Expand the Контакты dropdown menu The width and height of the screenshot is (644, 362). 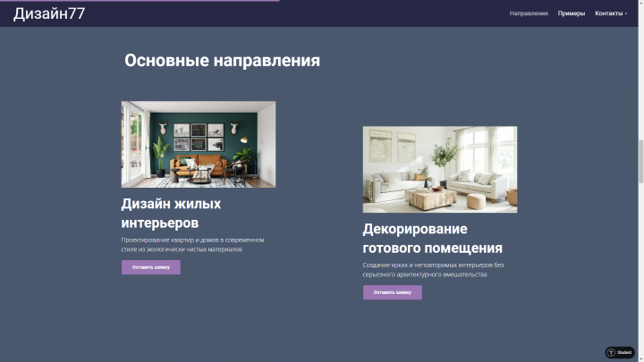611,13
